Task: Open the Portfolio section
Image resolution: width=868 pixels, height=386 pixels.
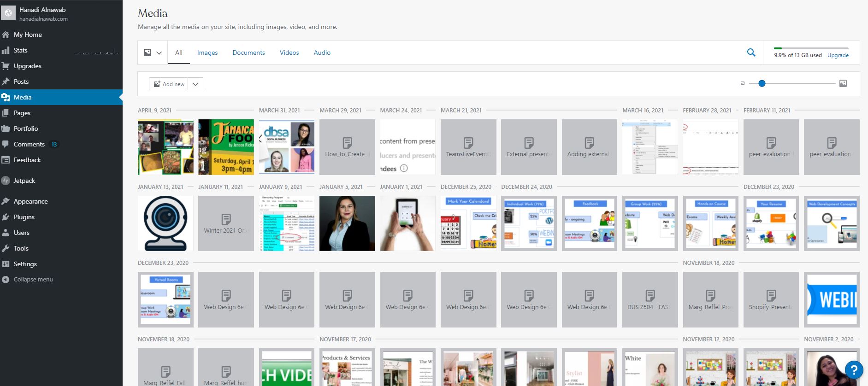Action: click(26, 129)
